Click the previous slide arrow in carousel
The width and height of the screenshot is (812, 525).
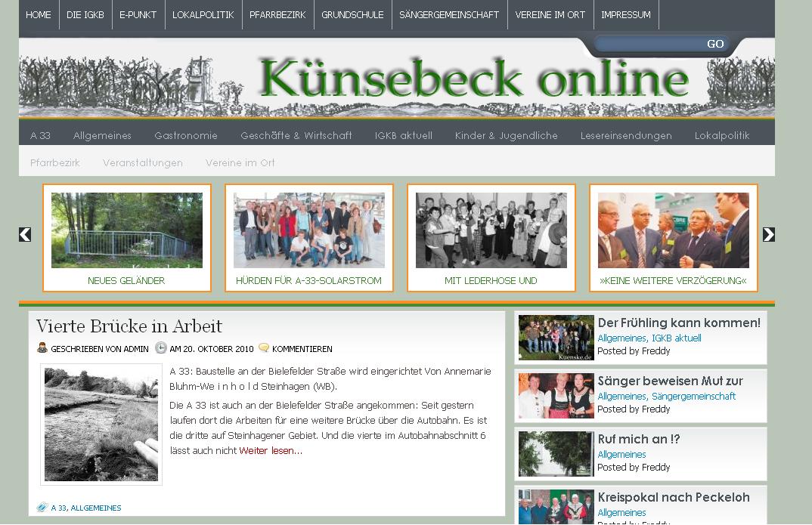click(x=25, y=234)
